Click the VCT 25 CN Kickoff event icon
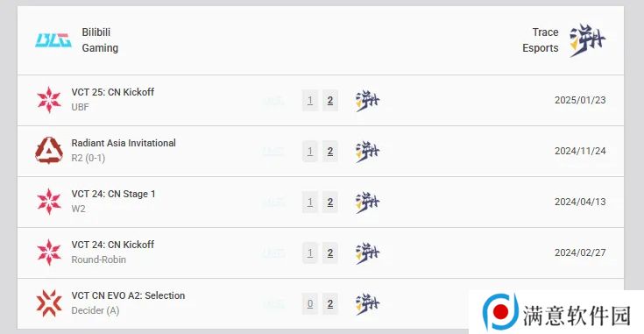The image size is (644, 334). [49, 100]
